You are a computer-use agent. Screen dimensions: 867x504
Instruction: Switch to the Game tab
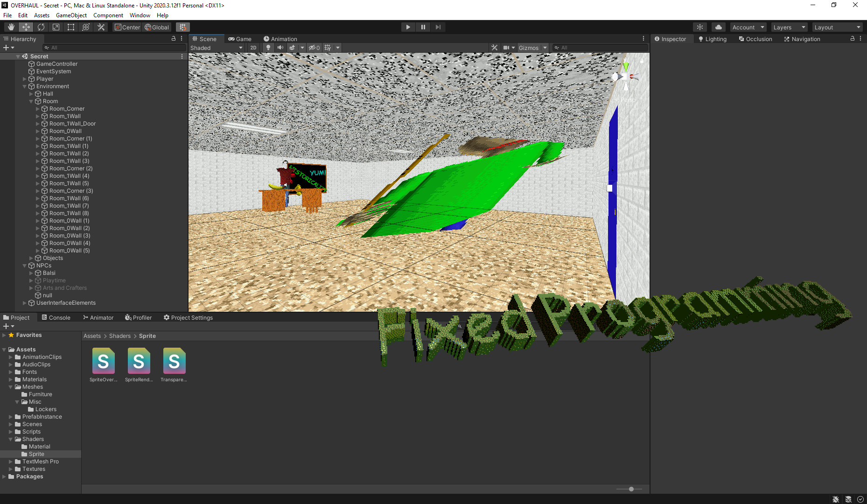(240, 39)
